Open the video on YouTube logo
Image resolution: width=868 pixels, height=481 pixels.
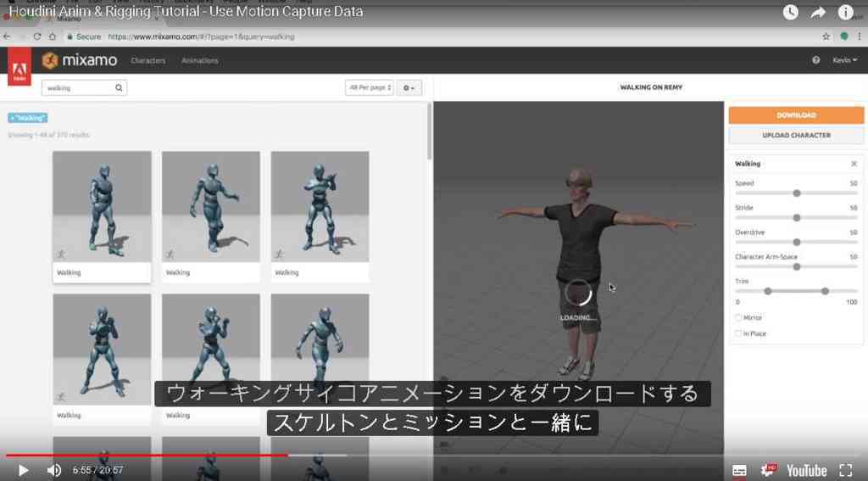pyautogui.click(x=807, y=471)
